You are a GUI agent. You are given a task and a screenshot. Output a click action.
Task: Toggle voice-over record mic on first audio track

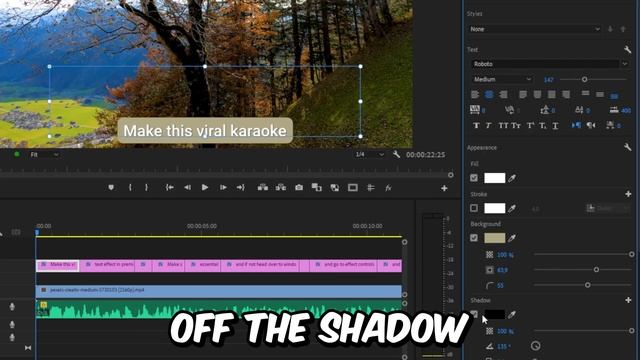12,307
